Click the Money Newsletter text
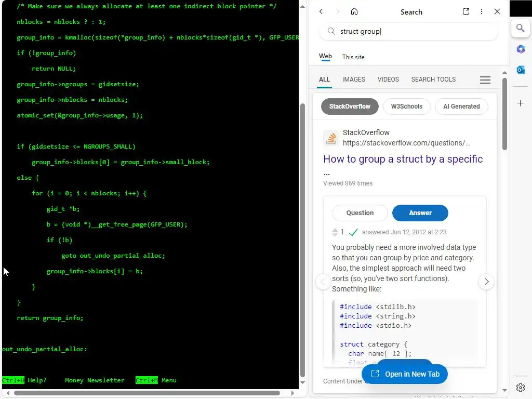 click(x=95, y=380)
